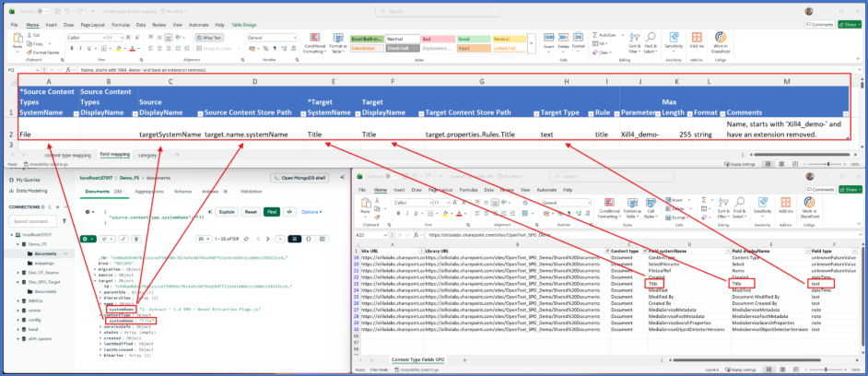
Task: Click the Explain button in Compass
Action: click(227, 212)
